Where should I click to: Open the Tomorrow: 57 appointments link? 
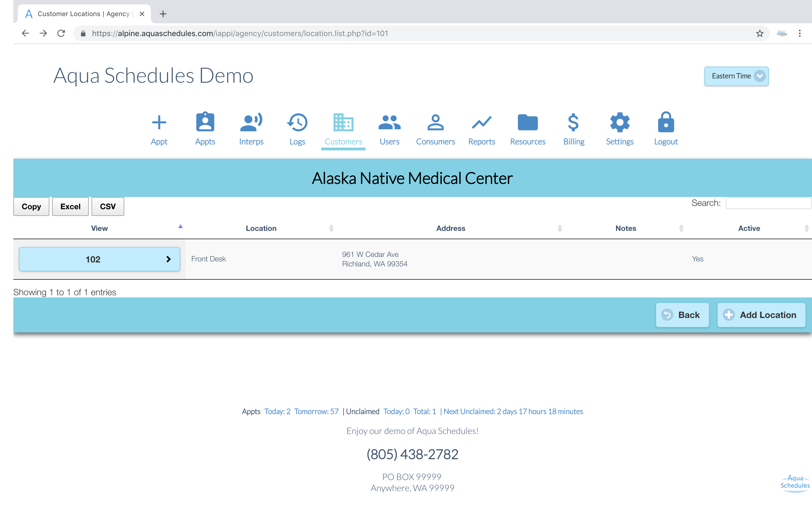coord(316,412)
